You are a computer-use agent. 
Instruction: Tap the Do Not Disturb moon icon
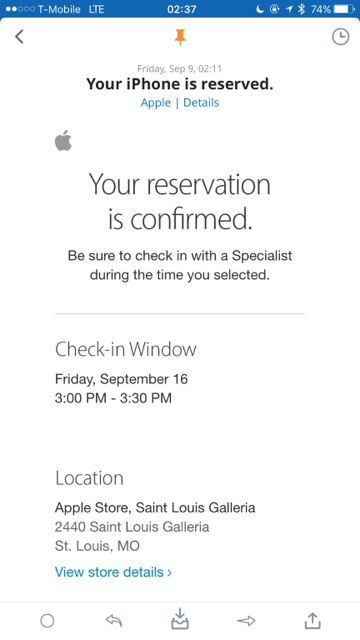coord(260,9)
